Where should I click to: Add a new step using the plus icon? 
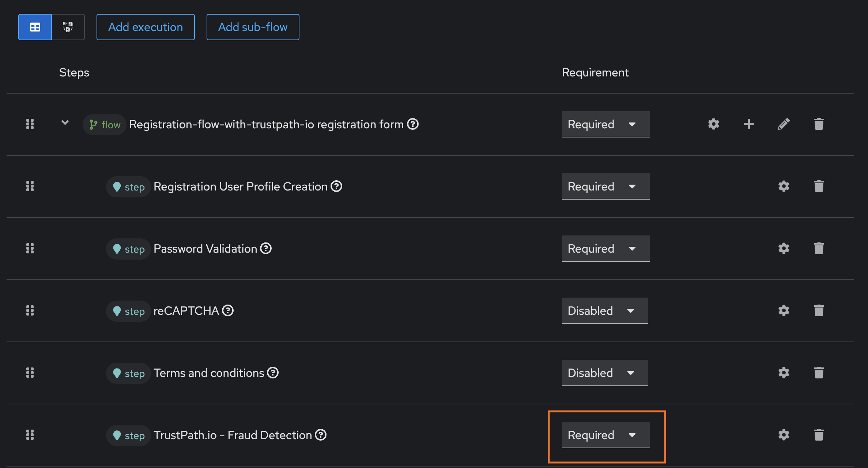click(748, 124)
